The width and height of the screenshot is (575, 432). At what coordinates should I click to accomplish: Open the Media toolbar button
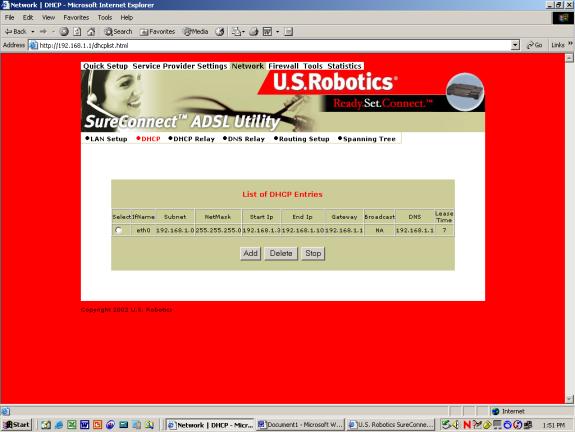[x=195, y=32]
